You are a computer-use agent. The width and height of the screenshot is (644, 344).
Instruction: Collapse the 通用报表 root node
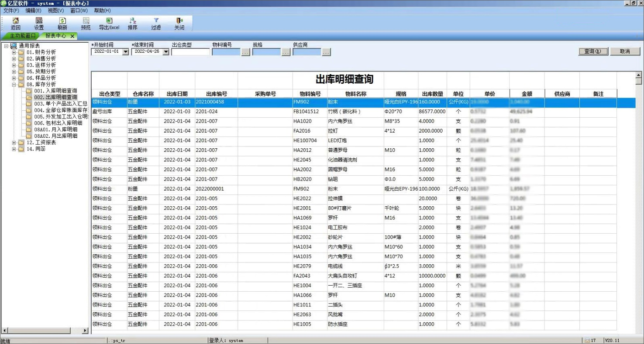(x=6, y=46)
